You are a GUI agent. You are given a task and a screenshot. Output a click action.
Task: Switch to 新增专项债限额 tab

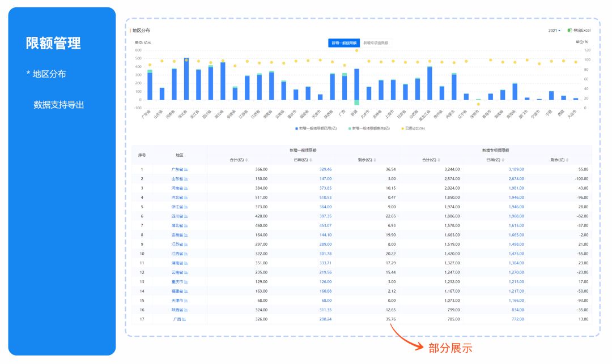tap(376, 43)
